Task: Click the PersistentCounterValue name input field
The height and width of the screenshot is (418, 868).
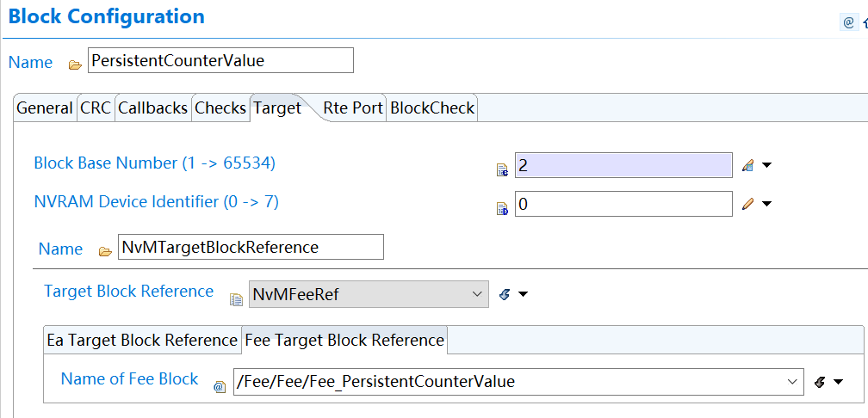Action: pyautogui.click(x=220, y=61)
